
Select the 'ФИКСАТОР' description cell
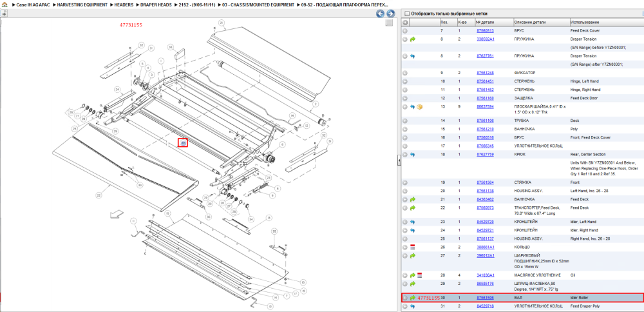pyautogui.click(x=524, y=73)
